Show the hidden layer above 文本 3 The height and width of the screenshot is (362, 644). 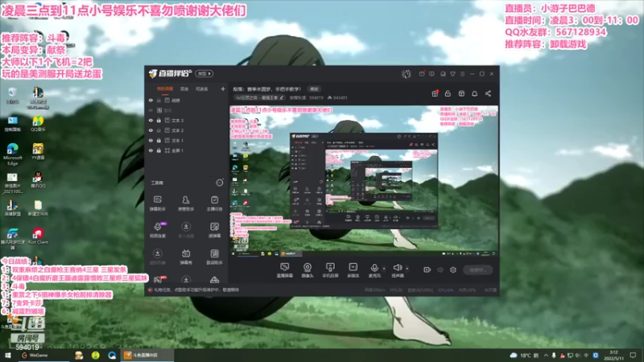pyautogui.click(x=151, y=110)
